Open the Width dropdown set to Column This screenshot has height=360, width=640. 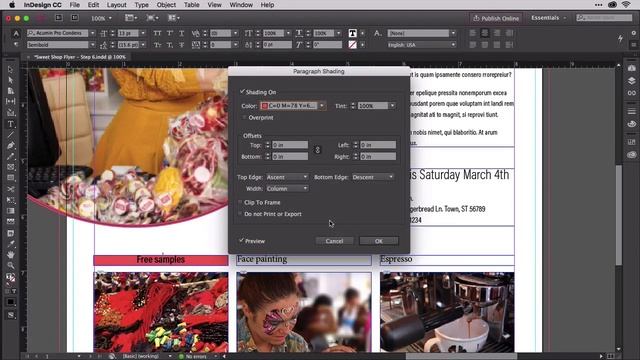[287, 189]
